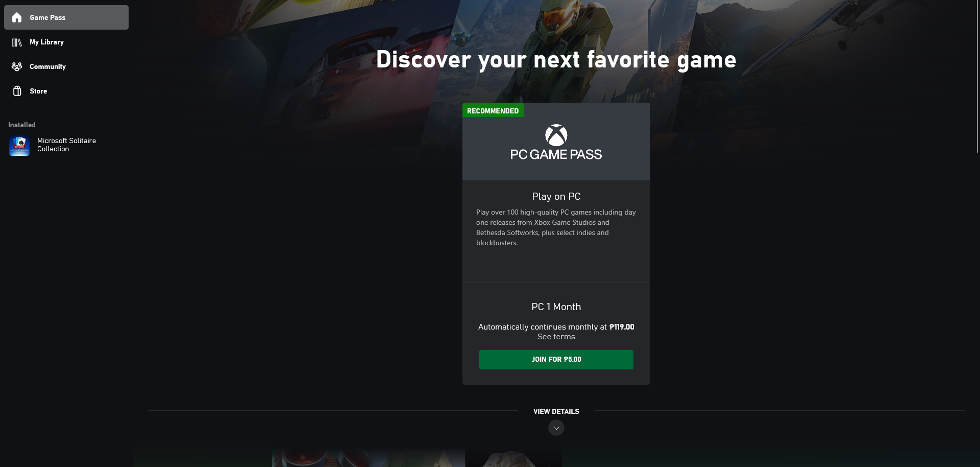Open the Game Pass tab in sidebar
The image size is (980, 467).
66,17
